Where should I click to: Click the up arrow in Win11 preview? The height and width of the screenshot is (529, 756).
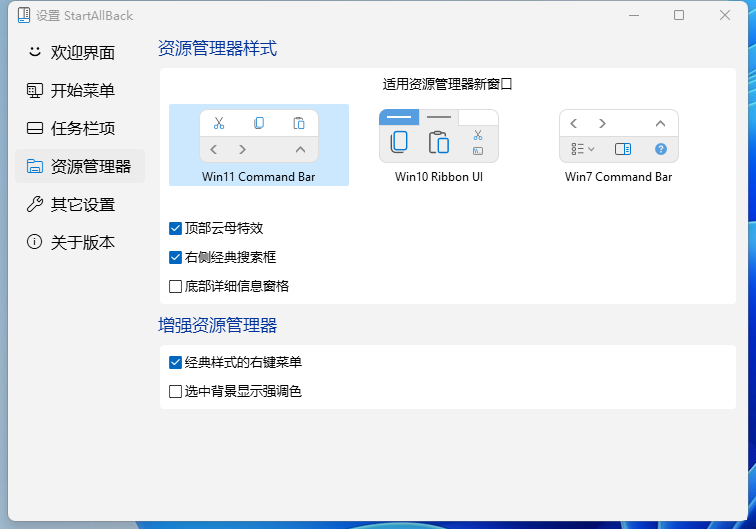pos(300,149)
